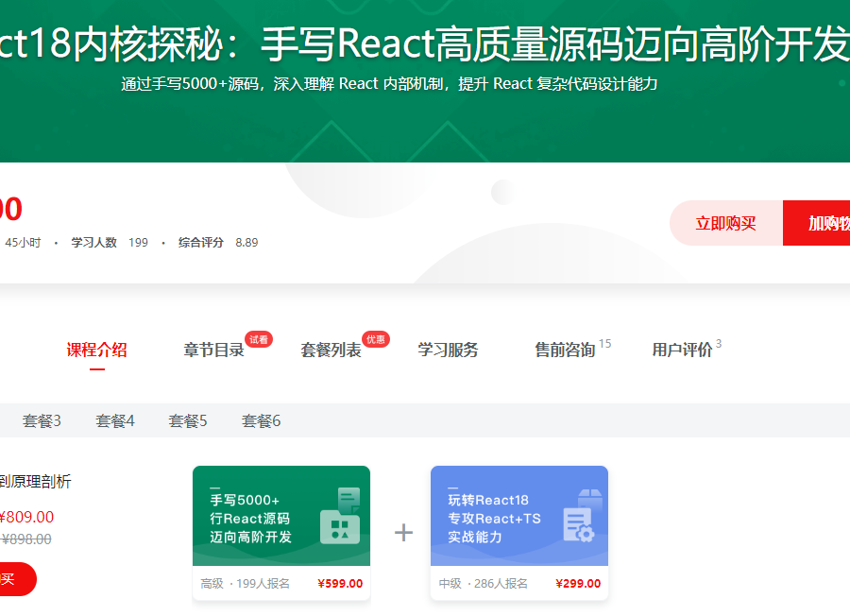850x616 pixels.
Task: View the 套餐列表 tab
Action: click(330, 350)
